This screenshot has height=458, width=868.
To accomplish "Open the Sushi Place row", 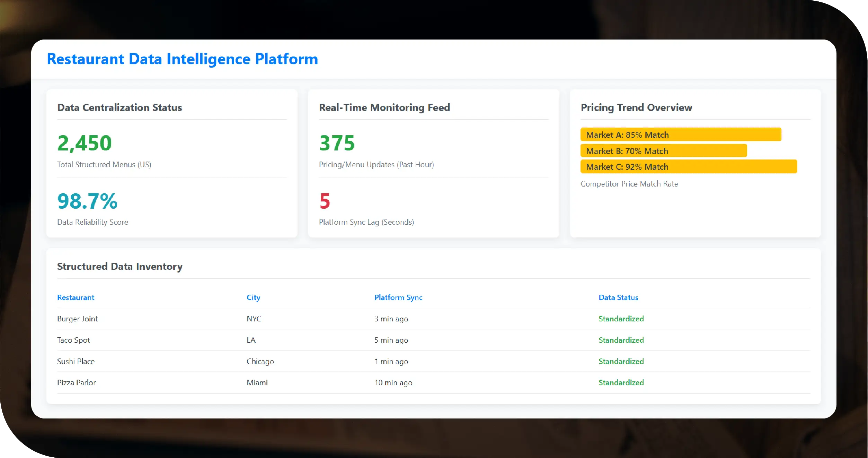I will [76, 361].
